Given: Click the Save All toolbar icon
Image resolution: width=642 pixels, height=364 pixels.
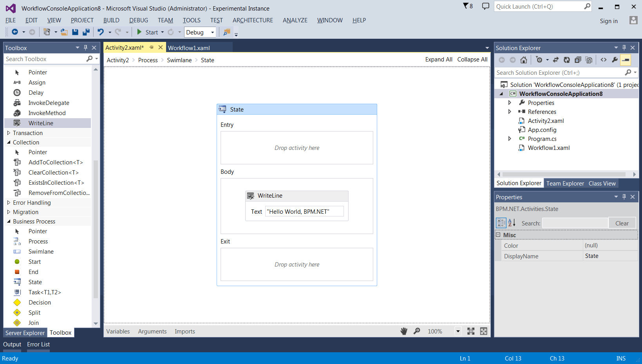Looking at the screenshot, I should click(x=86, y=32).
